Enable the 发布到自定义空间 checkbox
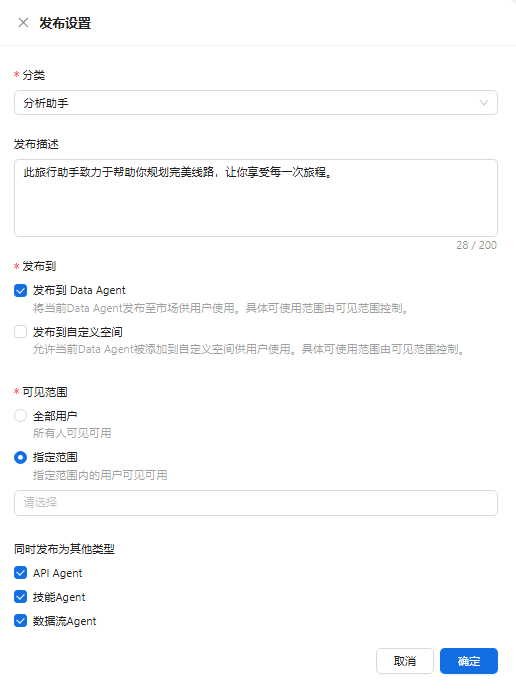516x689 pixels. coord(21,332)
